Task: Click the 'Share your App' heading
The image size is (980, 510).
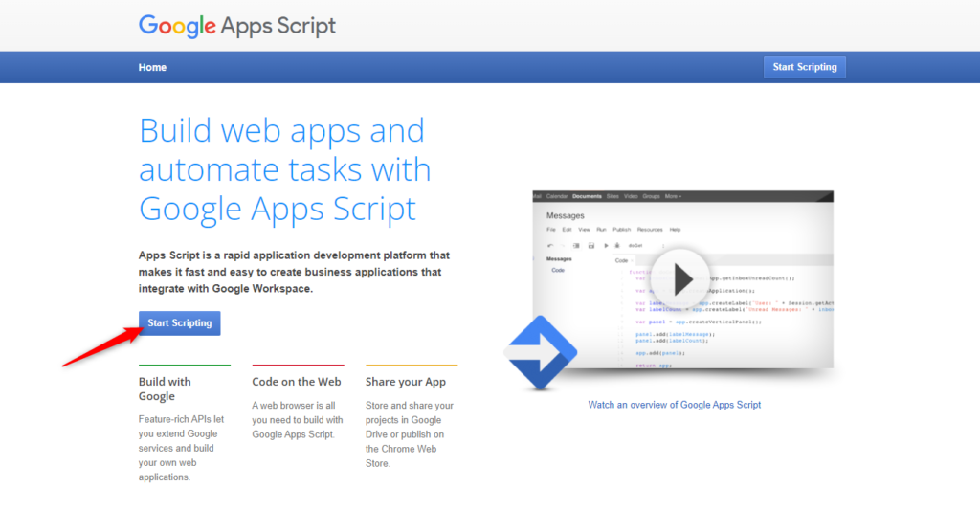Action: [x=406, y=382]
